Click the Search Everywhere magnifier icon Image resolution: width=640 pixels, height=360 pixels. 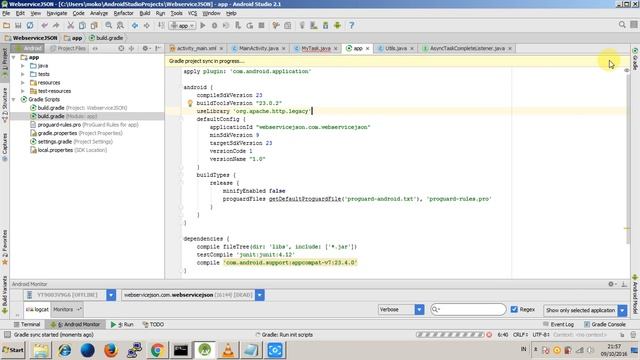click(622, 25)
